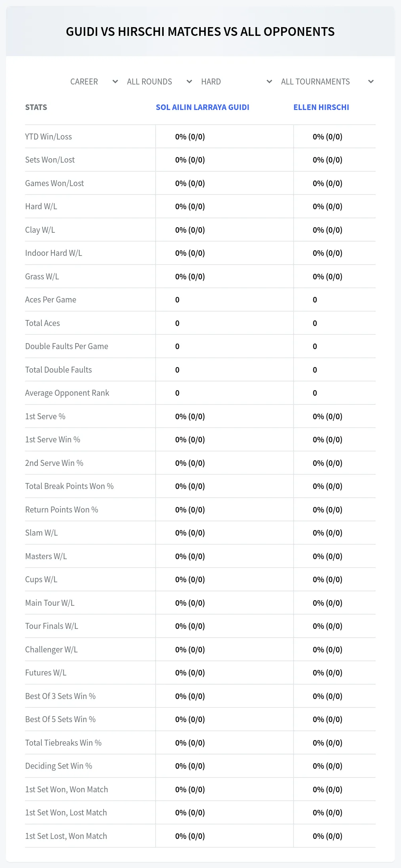Click Hirschi's 1st Set Lost, Won Match value
The image size is (401, 868).
point(327,836)
